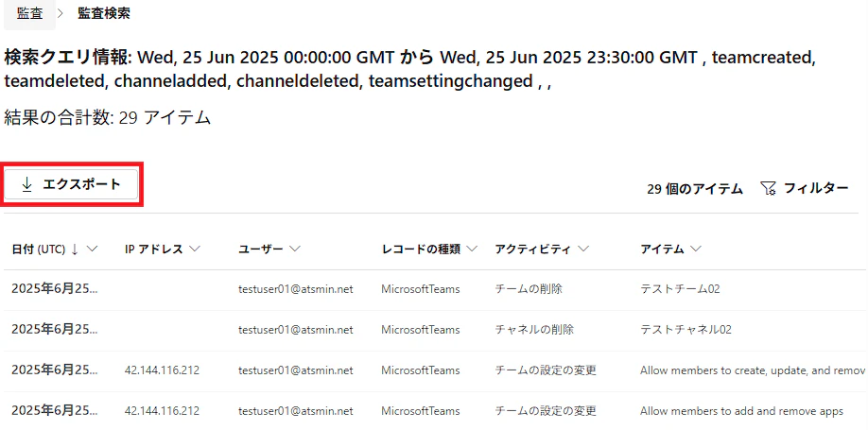The image size is (868, 430).
Task: Open the Allow members to add and remove apps row
Action: [436, 411]
